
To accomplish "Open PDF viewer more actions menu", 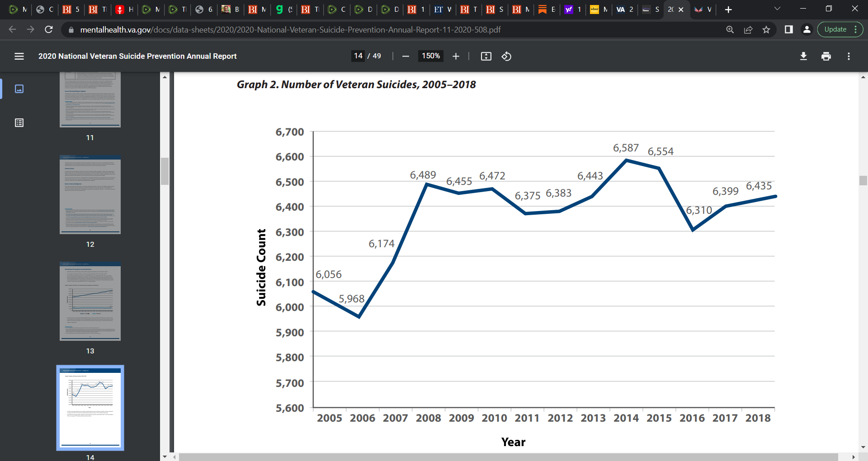I will [849, 56].
